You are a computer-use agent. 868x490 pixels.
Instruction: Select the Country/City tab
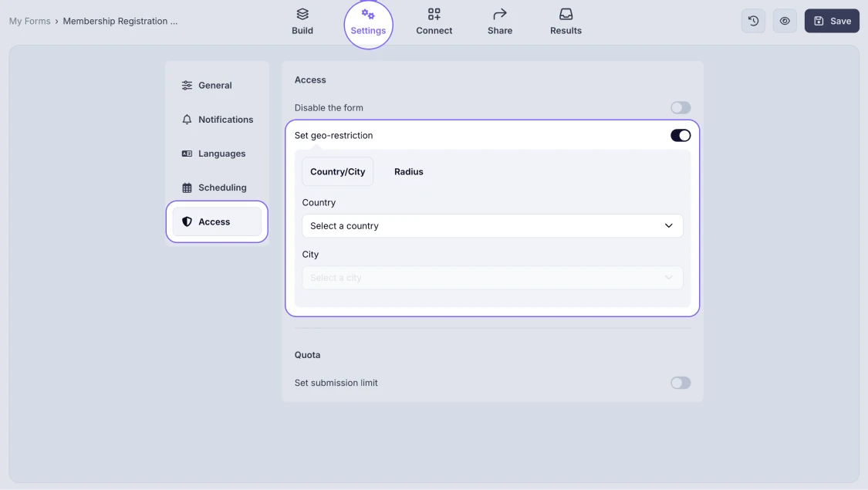point(337,172)
